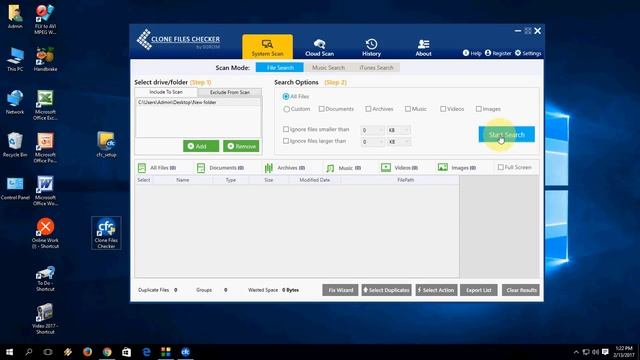Open the Select Duplicates menu
640x360 pixels.
pyautogui.click(x=386, y=290)
